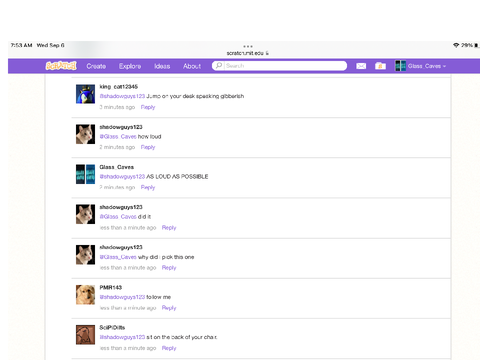Reply to king_cat12345's comment
480x360 pixels.
[148, 107]
